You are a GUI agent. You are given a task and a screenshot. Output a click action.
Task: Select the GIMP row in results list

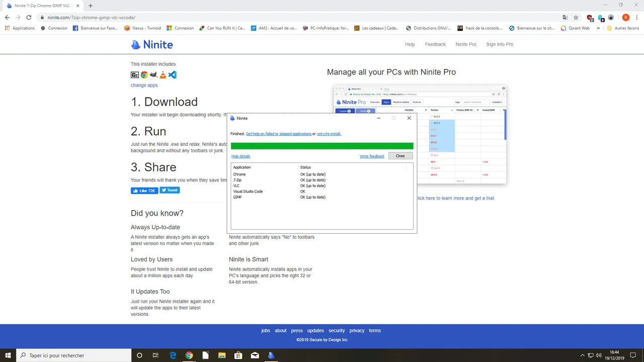click(x=322, y=197)
